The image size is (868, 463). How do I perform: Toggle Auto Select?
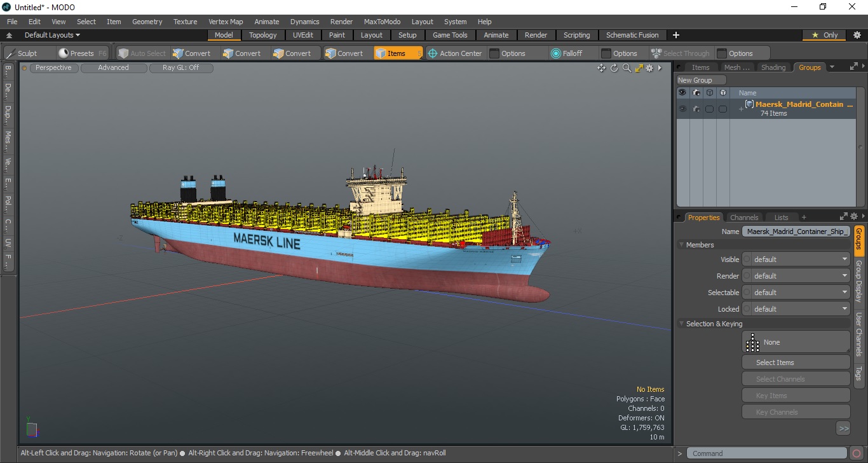click(x=142, y=53)
